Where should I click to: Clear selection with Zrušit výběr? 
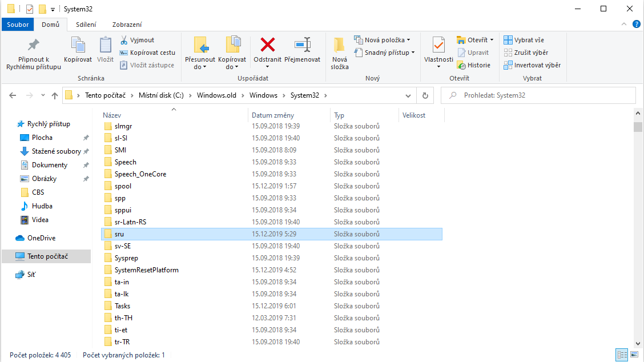click(526, 53)
